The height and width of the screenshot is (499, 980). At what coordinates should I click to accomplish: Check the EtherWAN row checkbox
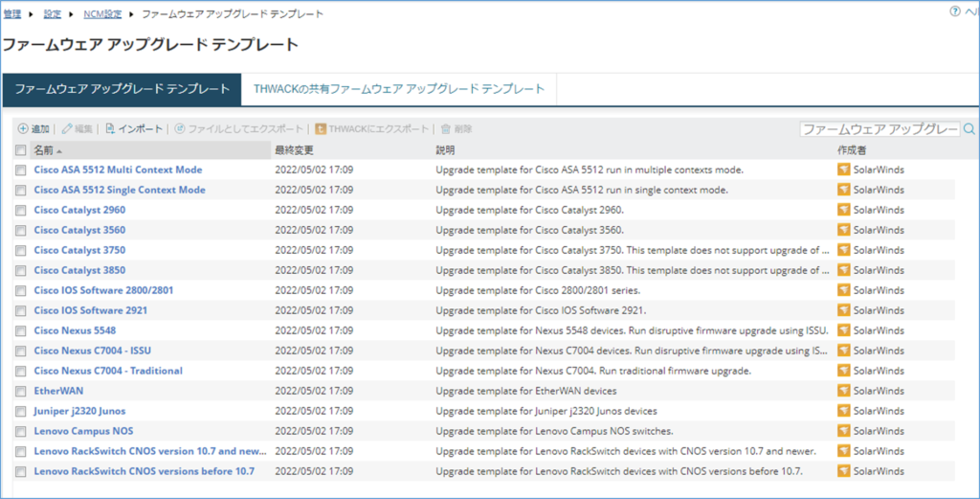pos(21,391)
